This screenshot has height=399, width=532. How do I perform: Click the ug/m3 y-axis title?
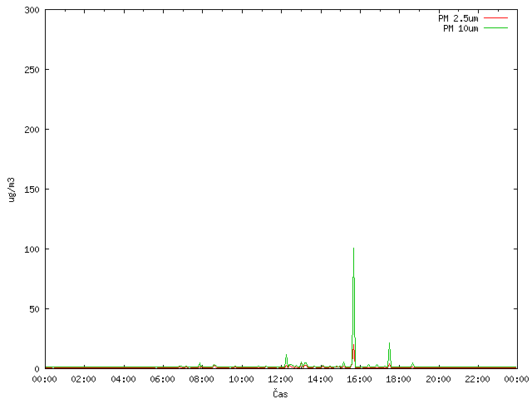[11, 190]
